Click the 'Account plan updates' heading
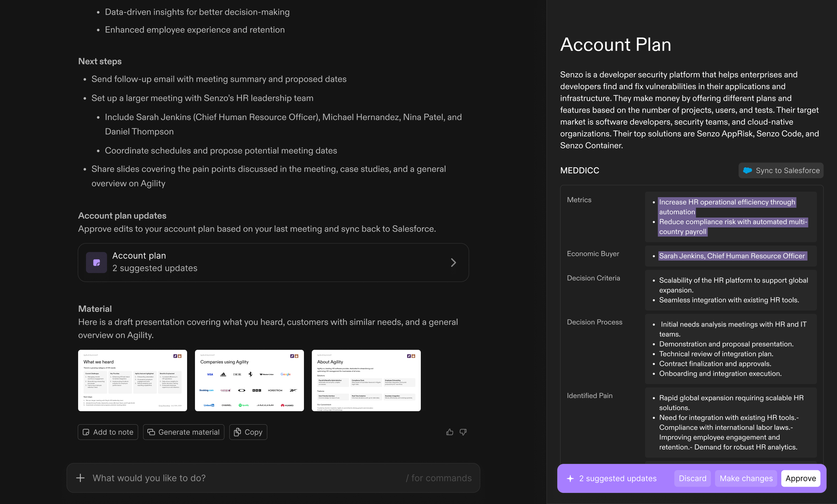The image size is (837, 504). pos(122,216)
